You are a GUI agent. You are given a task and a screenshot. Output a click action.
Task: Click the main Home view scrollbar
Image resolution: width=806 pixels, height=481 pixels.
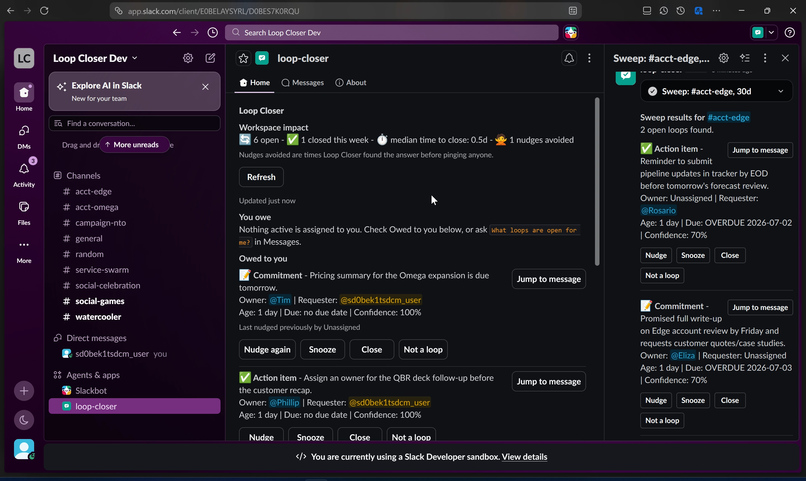[597, 181]
